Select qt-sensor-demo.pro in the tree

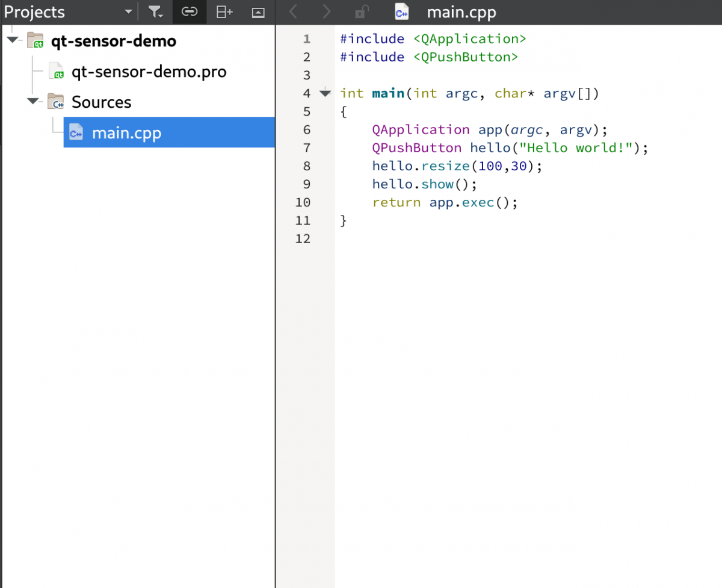[x=149, y=72]
